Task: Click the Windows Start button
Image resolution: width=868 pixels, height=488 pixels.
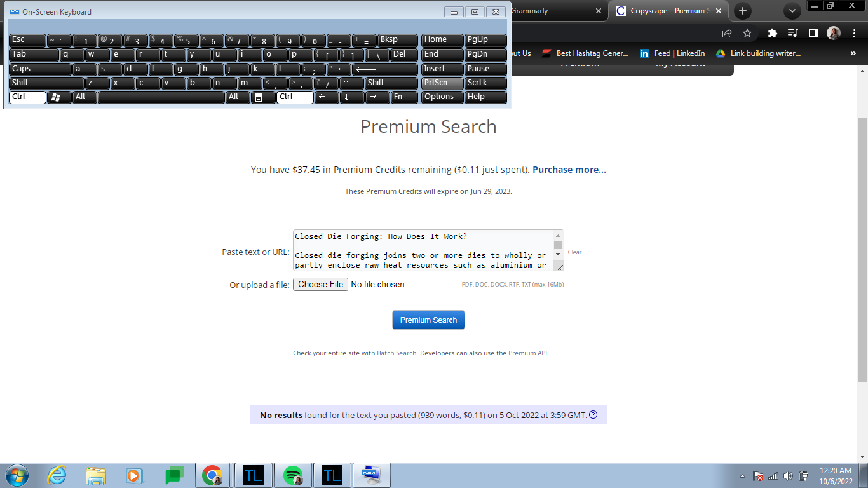Action: pyautogui.click(x=17, y=475)
